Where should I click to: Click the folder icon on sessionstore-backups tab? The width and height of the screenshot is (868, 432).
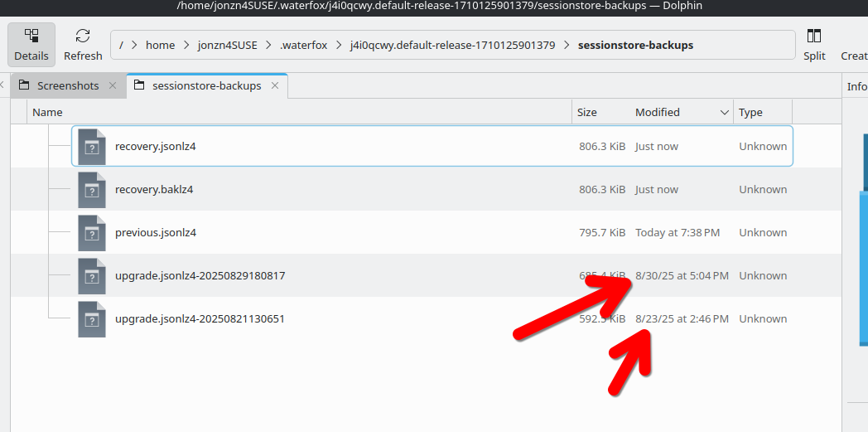[139, 85]
